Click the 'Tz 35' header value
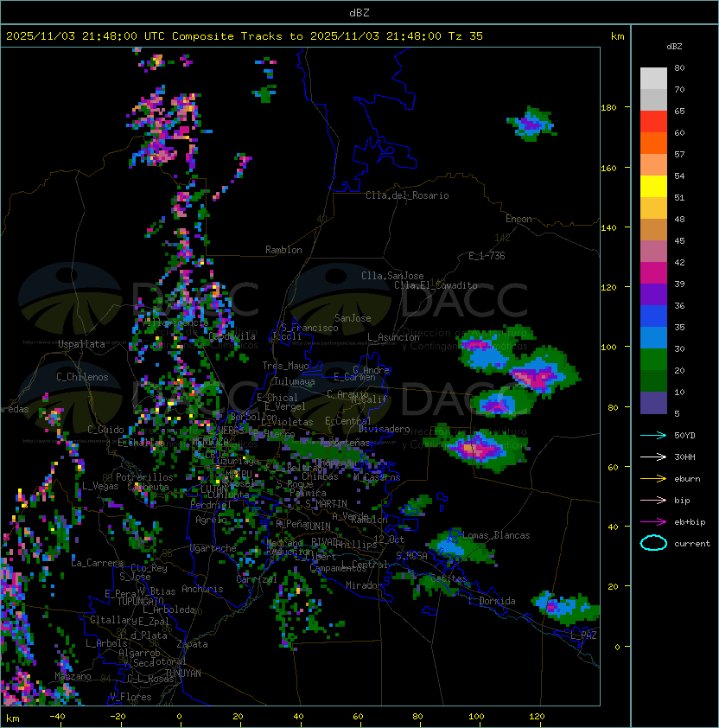Viewport: 719px width, 728px height. pos(466,35)
